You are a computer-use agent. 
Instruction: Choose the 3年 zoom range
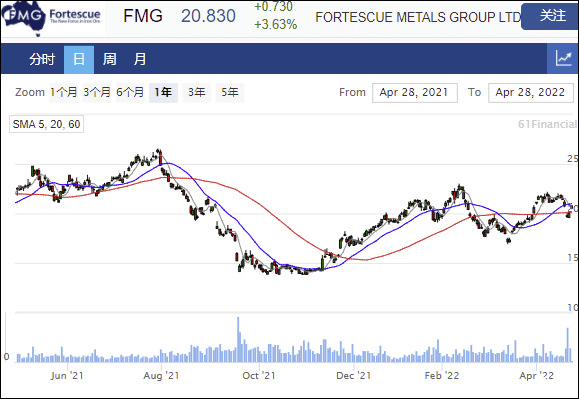click(x=196, y=92)
